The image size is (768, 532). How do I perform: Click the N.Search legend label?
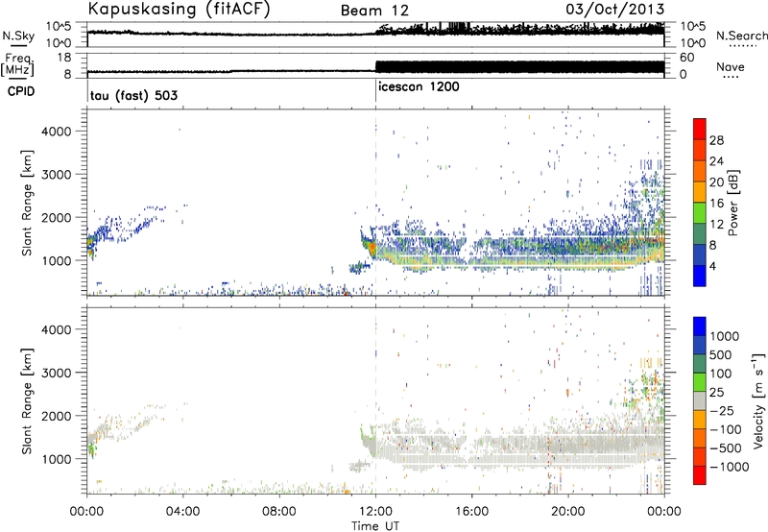[x=742, y=36]
